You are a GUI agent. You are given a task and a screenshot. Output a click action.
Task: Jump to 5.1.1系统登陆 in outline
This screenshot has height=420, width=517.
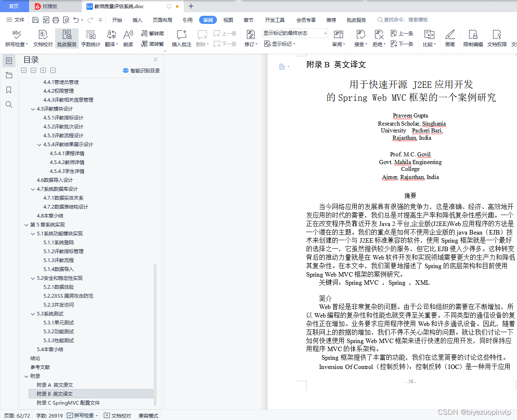pos(58,243)
